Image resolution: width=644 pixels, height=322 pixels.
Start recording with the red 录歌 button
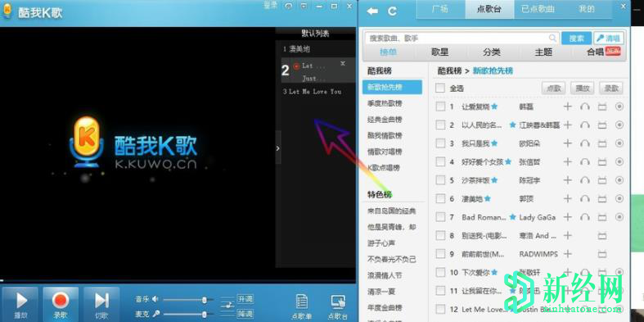[61, 304]
